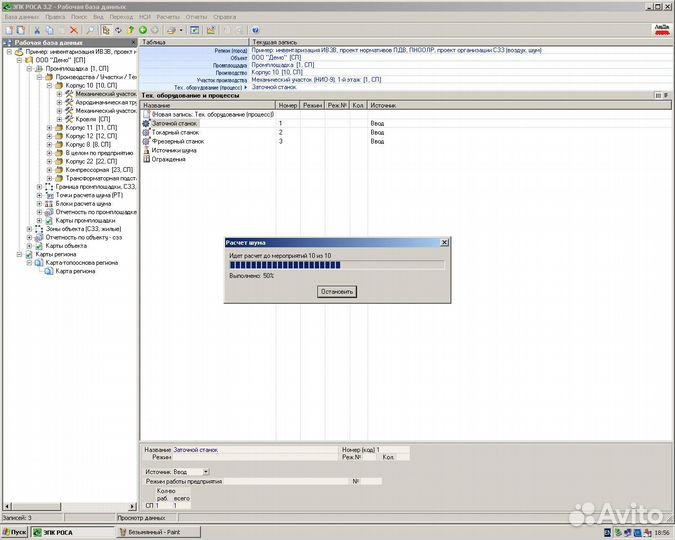Expand the Корпус 11 tree node
Image resolution: width=675 pixels, height=540 pixels.
49,128
